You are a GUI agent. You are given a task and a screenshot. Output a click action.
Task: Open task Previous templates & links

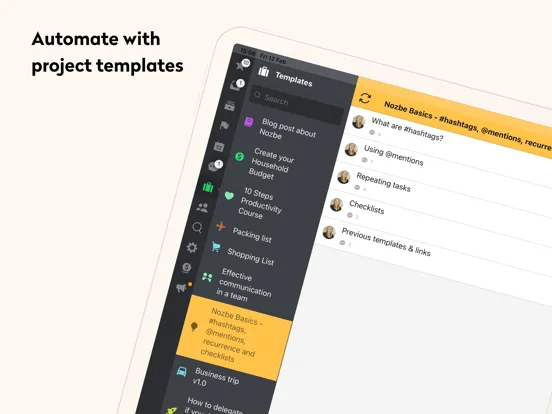386,242
